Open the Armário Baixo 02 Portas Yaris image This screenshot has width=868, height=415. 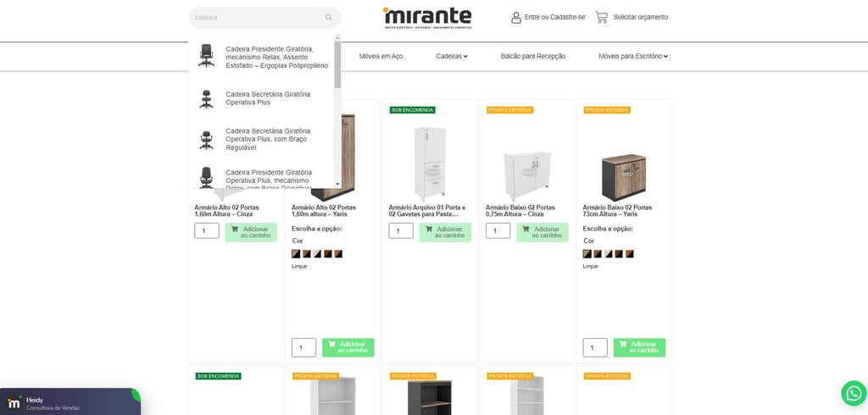[x=624, y=176]
